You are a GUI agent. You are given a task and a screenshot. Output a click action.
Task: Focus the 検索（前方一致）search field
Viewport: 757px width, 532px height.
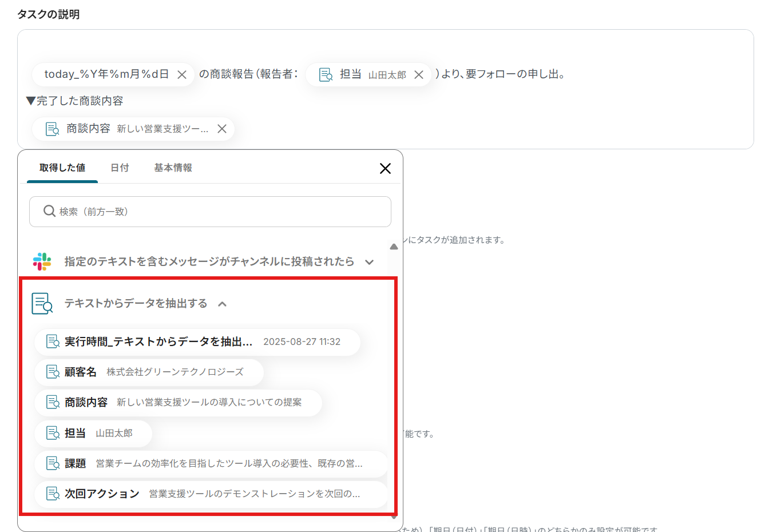tap(210, 212)
